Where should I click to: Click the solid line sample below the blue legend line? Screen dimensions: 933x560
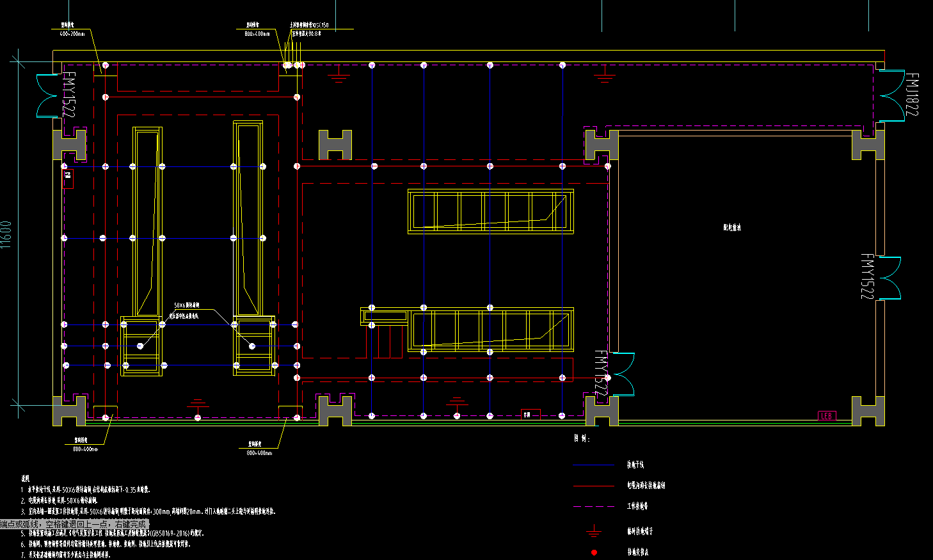point(594,486)
